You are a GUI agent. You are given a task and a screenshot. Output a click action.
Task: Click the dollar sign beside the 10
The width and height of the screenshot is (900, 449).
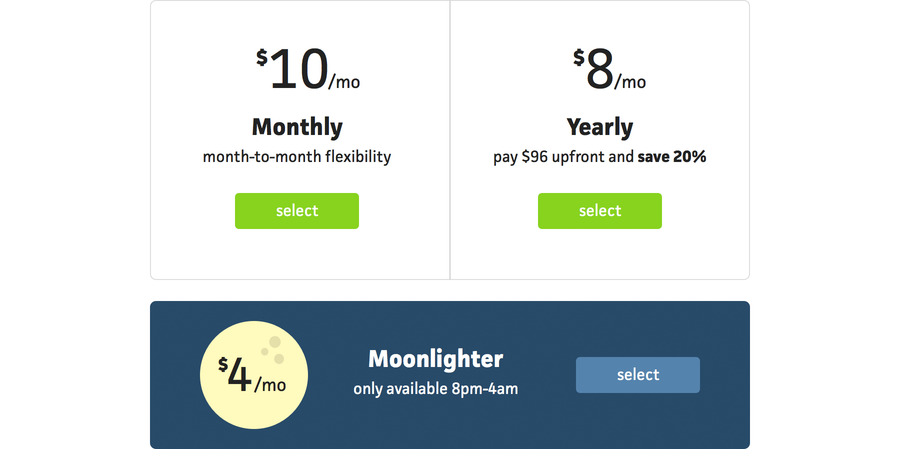pyautogui.click(x=262, y=57)
